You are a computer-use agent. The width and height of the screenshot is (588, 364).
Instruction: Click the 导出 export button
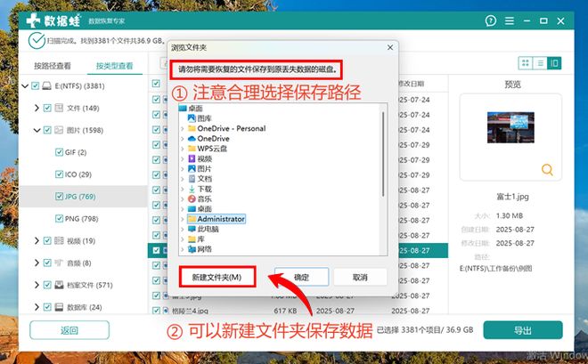click(x=523, y=330)
